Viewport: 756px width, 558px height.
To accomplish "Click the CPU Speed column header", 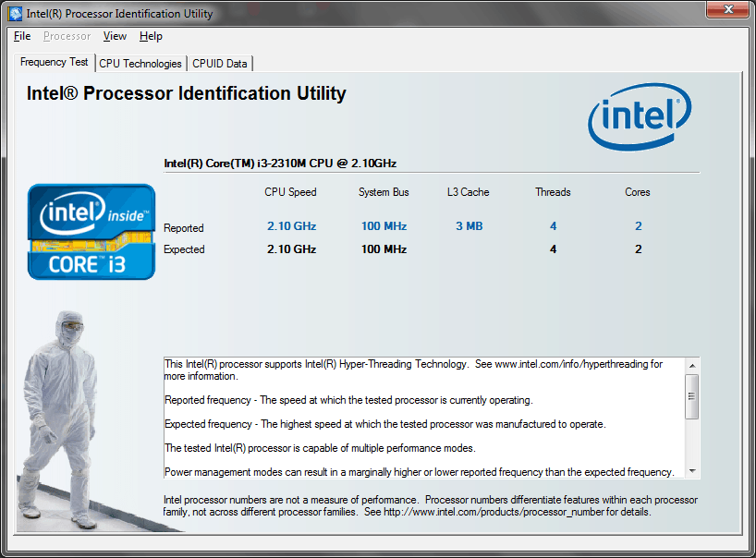I will tap(290, 192).
